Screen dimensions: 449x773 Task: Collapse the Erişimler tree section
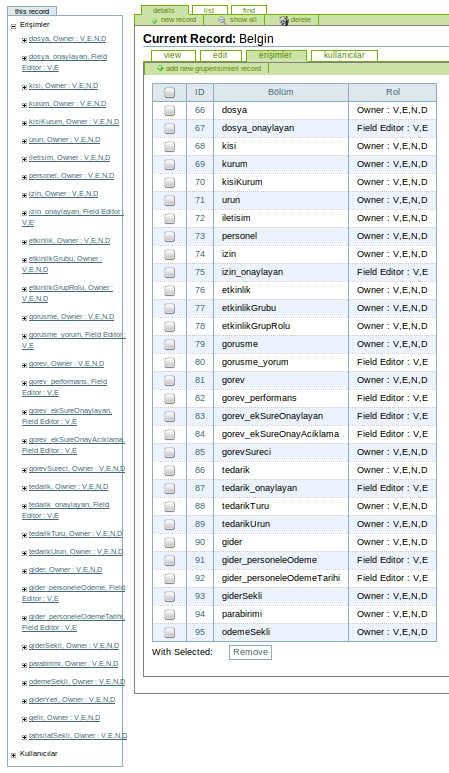click(x=14, y=26)
